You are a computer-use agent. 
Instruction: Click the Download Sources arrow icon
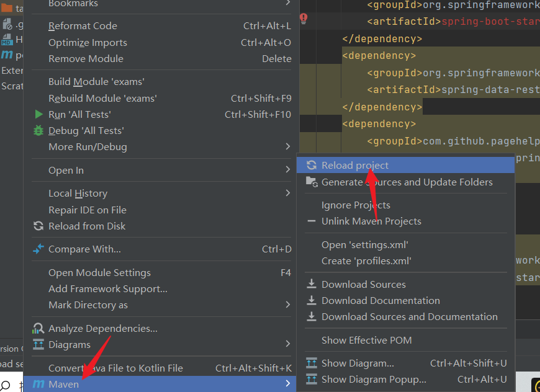point(312,284)
